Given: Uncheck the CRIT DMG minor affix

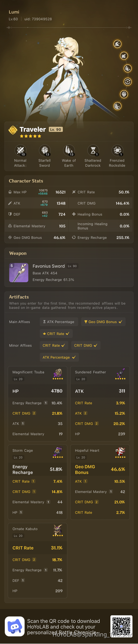Looking at the screenshot, I should [x=86, y=345].
